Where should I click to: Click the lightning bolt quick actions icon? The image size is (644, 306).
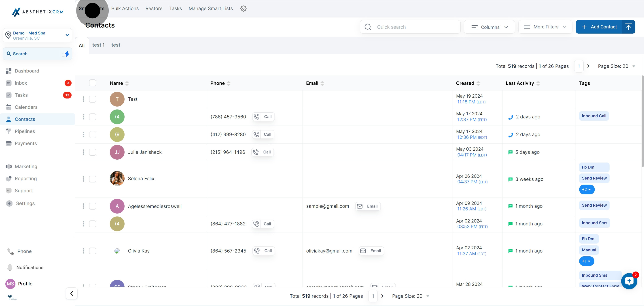pyautogui.click(x=67, y=53)
